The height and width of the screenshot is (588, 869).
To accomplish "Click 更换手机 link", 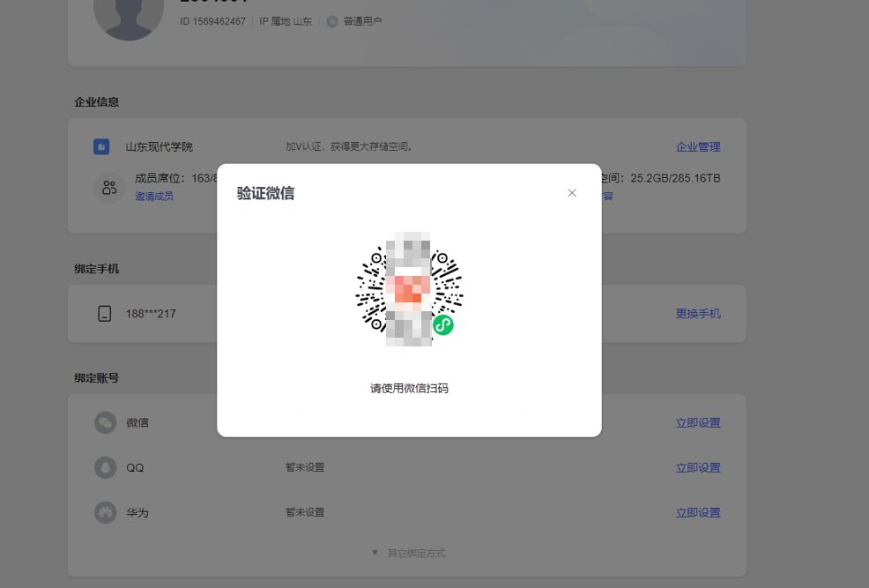I will (x=698, y=314).
